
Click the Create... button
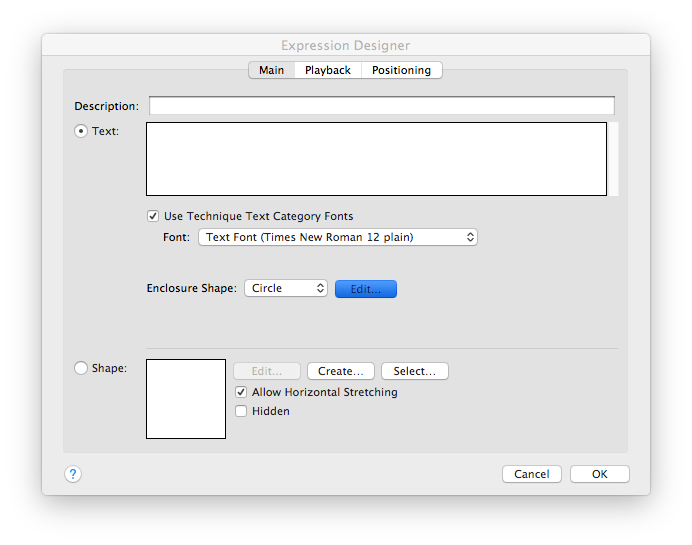(x=340, y=371)
